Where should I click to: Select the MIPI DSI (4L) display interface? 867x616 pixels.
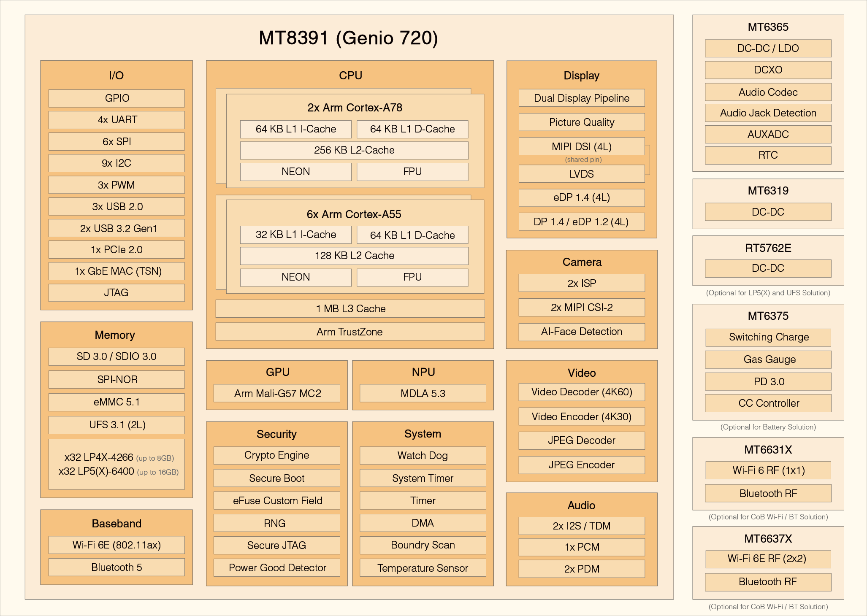pyautogui.click(x=581, y=146)
